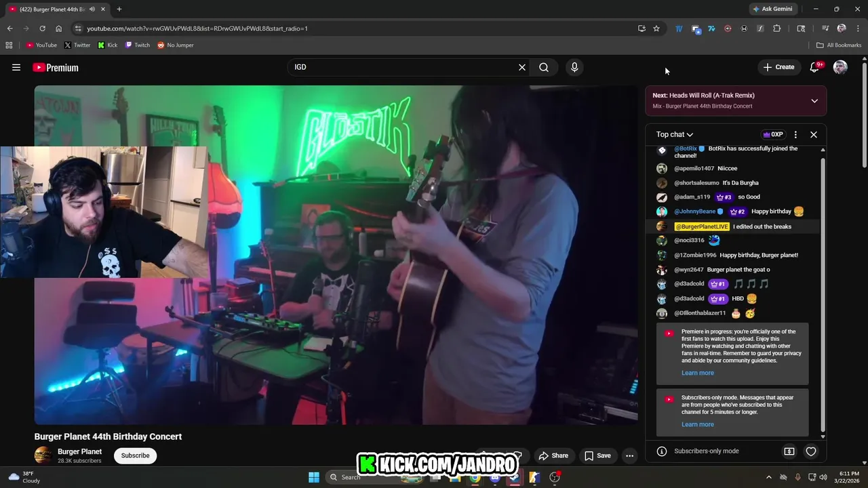
Task: Open the Create button
Action: point(778,67)
